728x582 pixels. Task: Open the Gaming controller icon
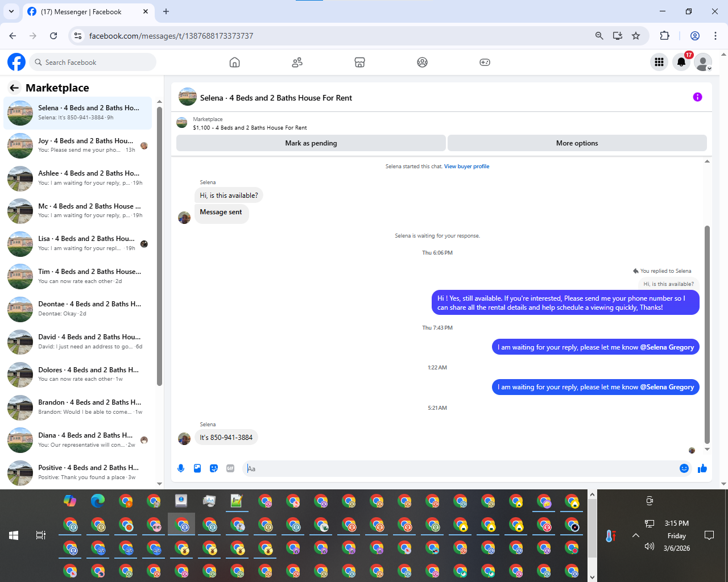pyautogui.click(x=485, y=63)
